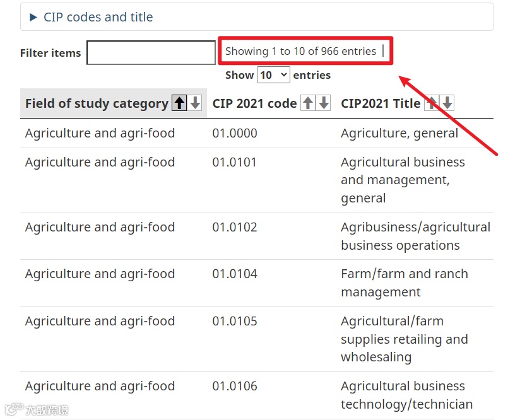520x420 pixels.
Task: Sort CIP2021 Title descending
Action: pos(447,103)
